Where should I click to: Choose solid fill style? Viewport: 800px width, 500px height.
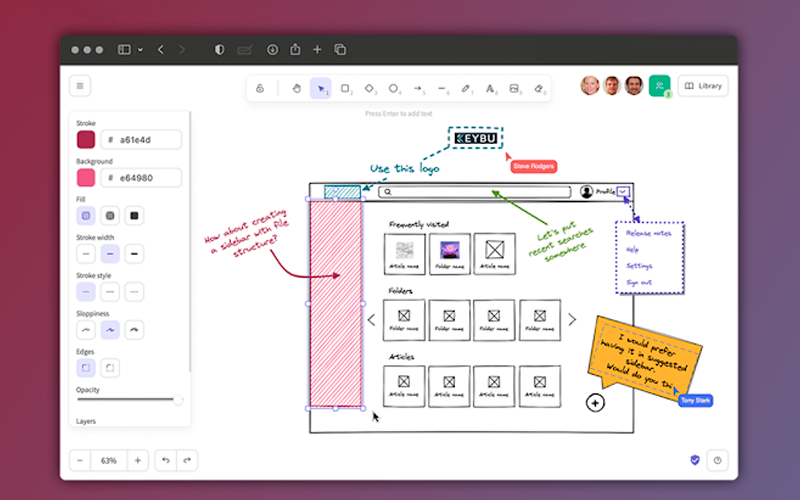pos(134,215)
